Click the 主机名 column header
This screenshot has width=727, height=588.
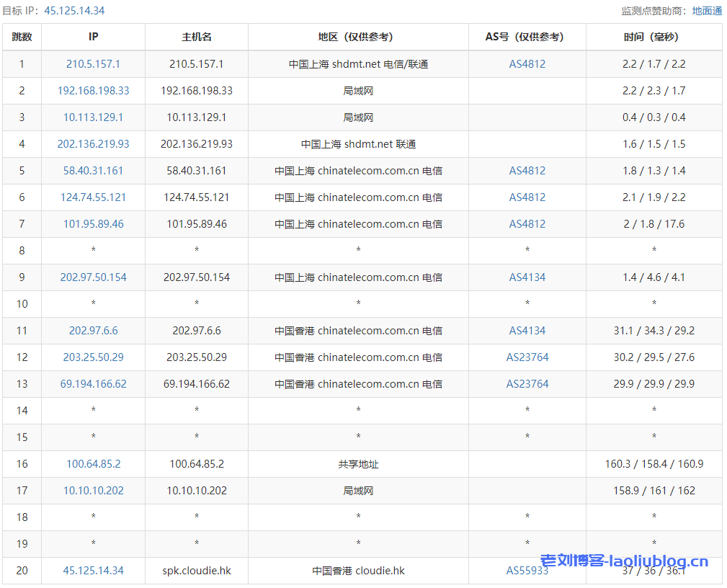pos(197,37)
